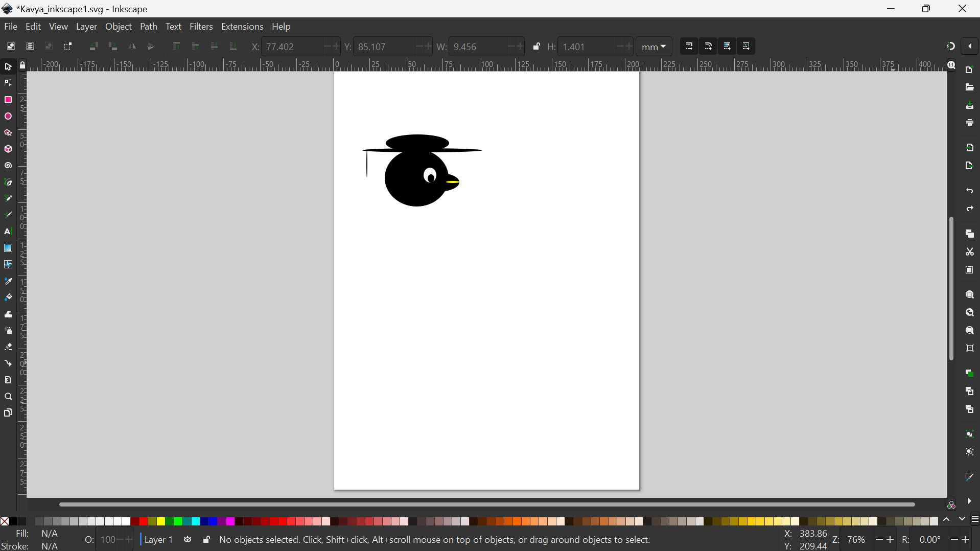Select the Pen Bezier tool

(x=8, y=182)
